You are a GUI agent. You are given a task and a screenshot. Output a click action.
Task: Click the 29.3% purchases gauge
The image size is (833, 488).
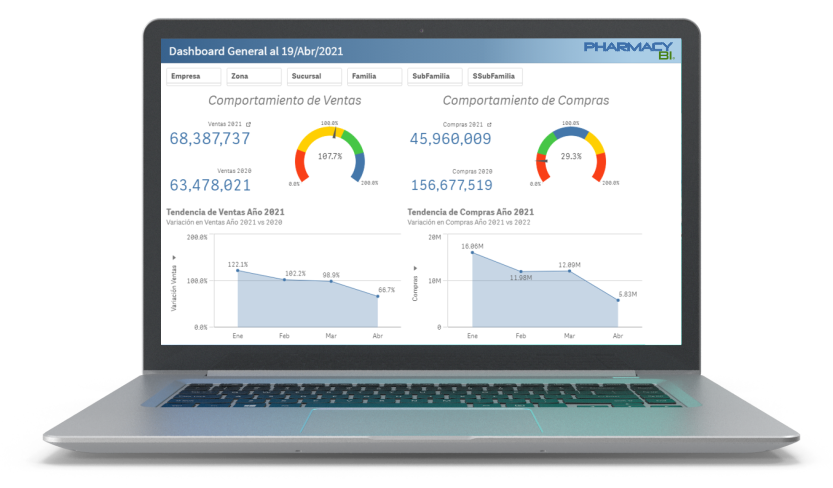click(x=571, y=155)
